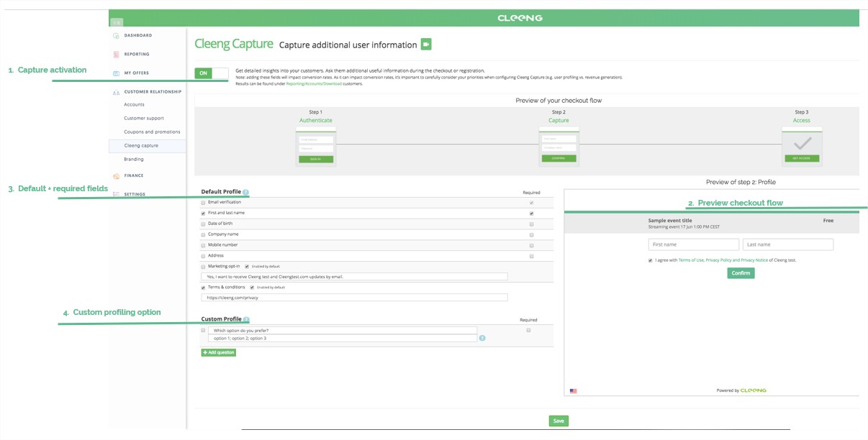Collapse the sidebar with the arrow button
The width and height of the screenshot is (868, 440).
[117, 22]
